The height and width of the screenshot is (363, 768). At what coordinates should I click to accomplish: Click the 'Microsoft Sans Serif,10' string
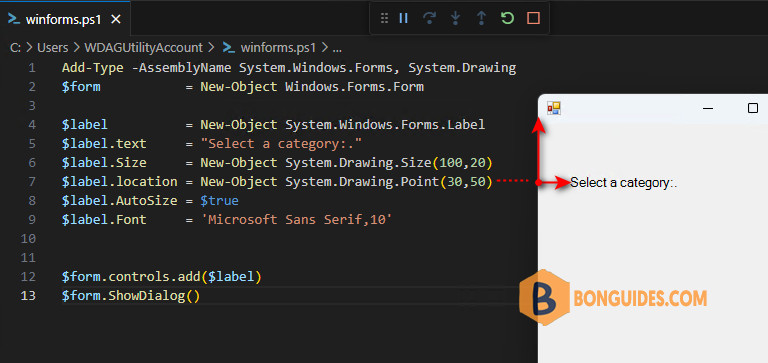click(296, 220)
